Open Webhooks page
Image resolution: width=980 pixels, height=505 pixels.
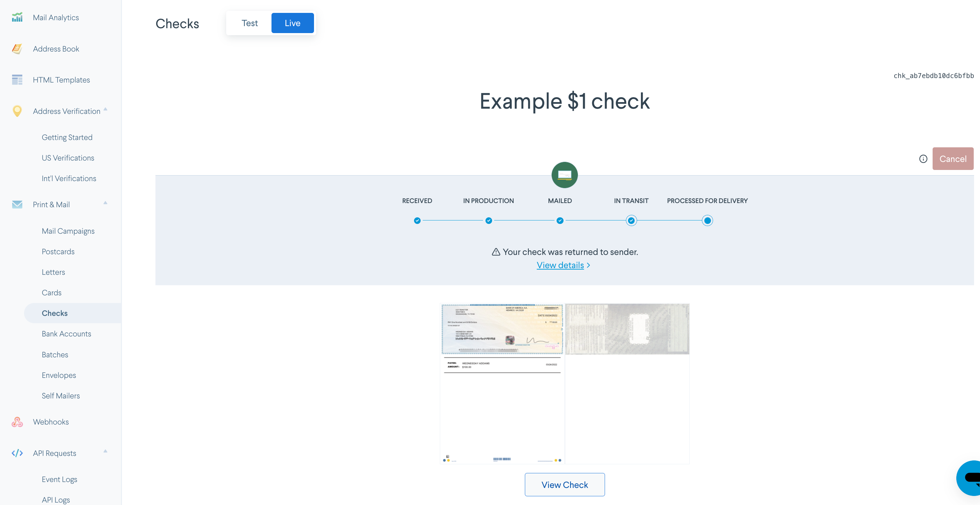click(x=51, y=422)
